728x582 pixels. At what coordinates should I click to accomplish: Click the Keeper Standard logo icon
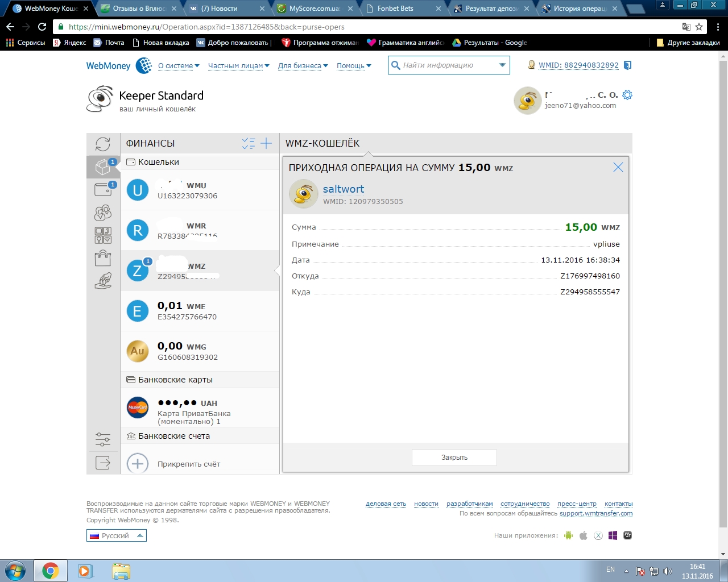pos(100,99)
